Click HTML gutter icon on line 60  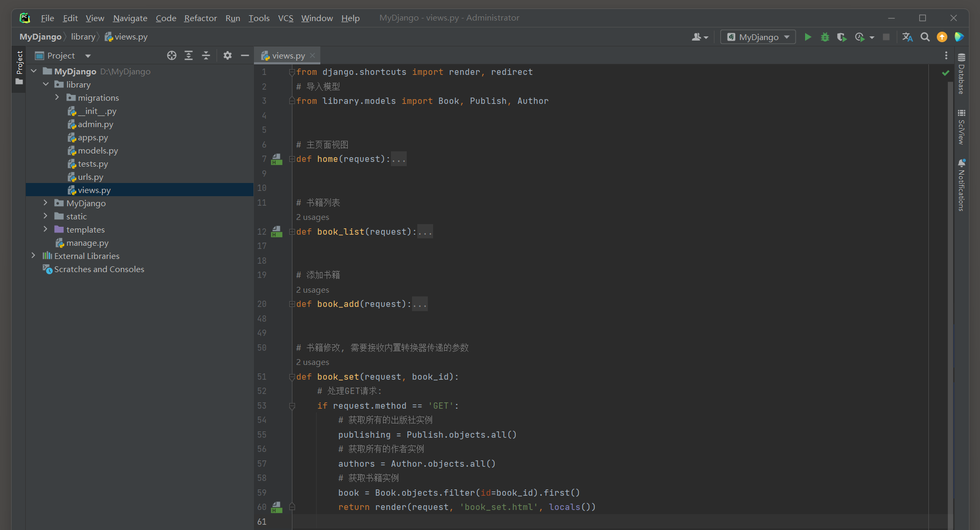click(277, 507)
